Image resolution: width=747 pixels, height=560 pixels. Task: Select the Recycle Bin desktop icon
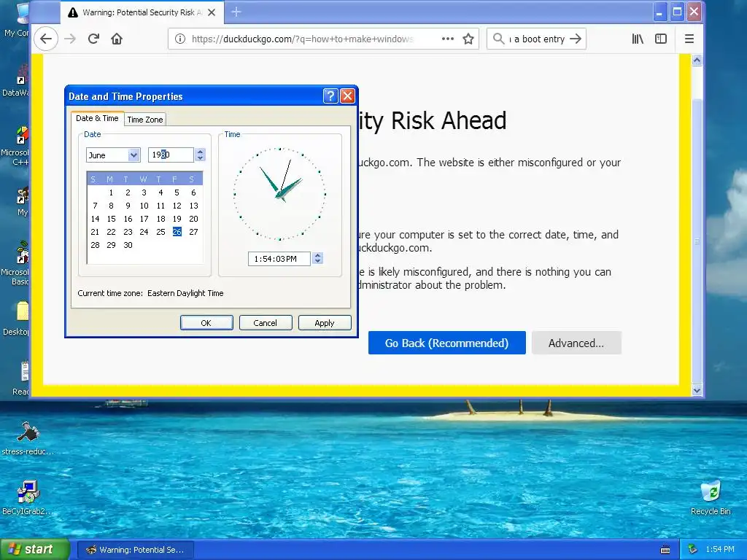[711, 497]
